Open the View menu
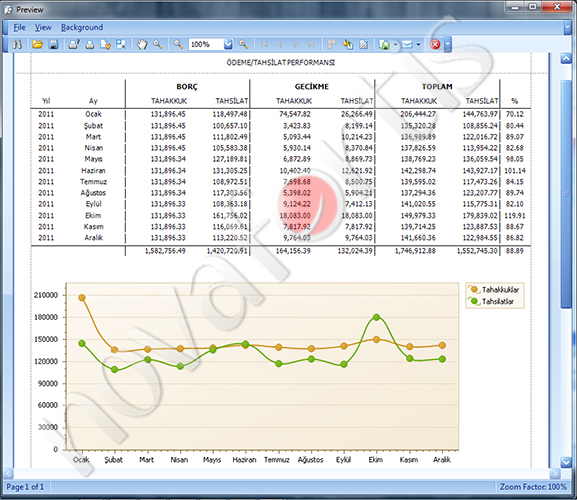Image resolution: width=577 pixels, height=500 pixels. 43,27
